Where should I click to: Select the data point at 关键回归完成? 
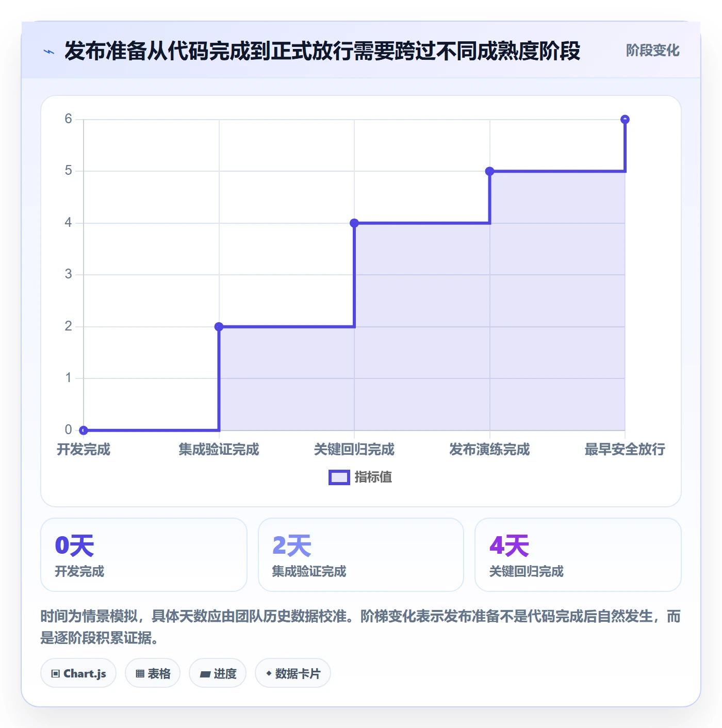[354, 223]
